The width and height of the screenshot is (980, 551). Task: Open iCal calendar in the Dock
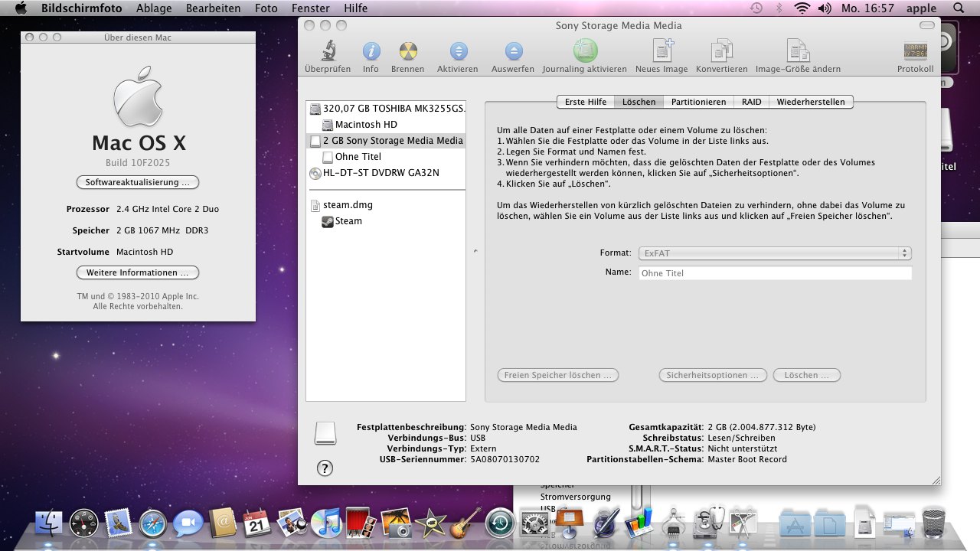(x=257, y=523)
